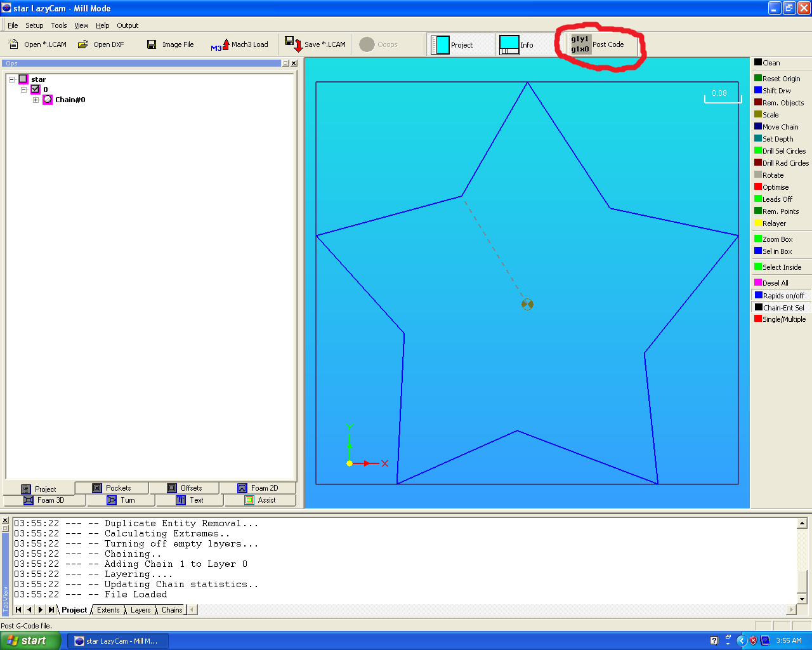Switch to Assist tab
812x650 pixels.
point(260,500)
